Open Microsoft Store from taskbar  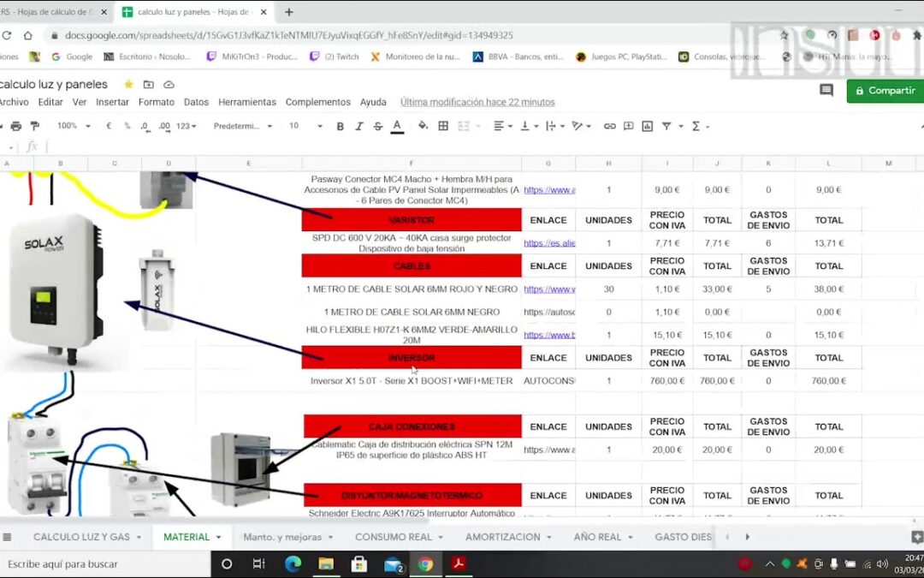[358, 563]
